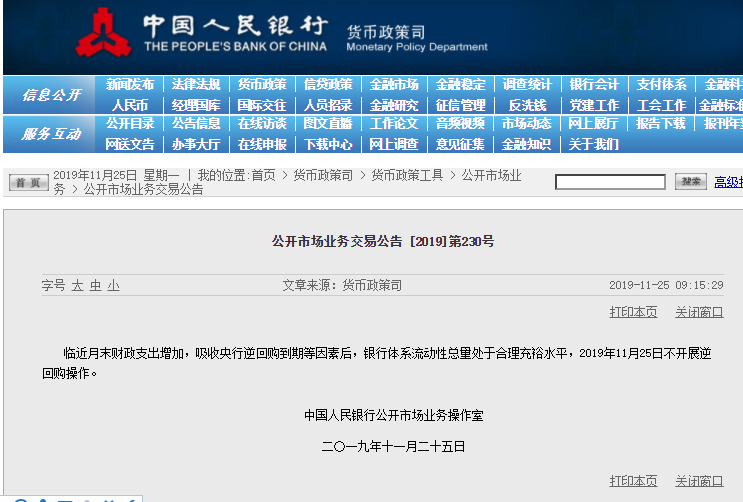Click 货币政策工具 breadcrumb link
The image size is (743, 502).
tap(408, 175)
